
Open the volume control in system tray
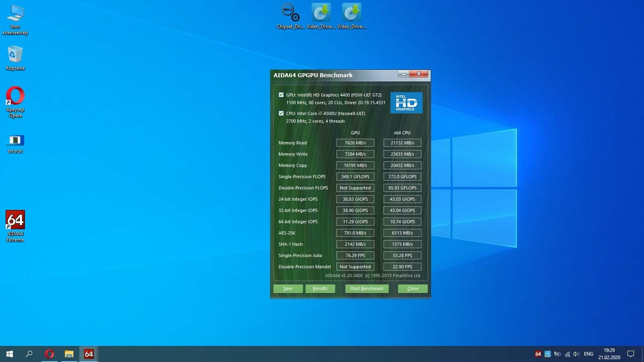pyautogui.click(x=576, y=354)
